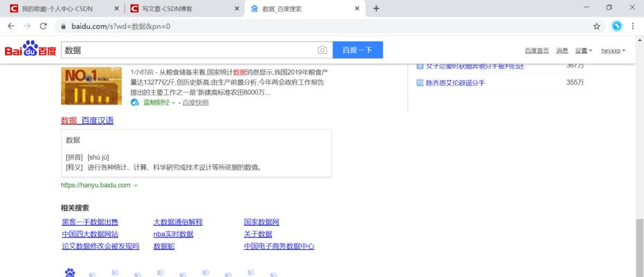
Task: Open image search camera icon
Action: click(x=322, y=50)
